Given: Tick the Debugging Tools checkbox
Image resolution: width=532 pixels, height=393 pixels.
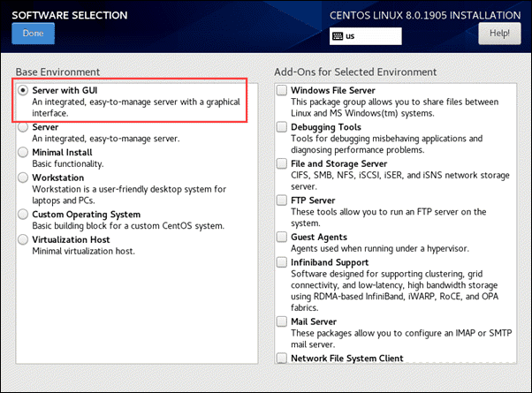Looking at the screenshot, I should coord(282,127).
